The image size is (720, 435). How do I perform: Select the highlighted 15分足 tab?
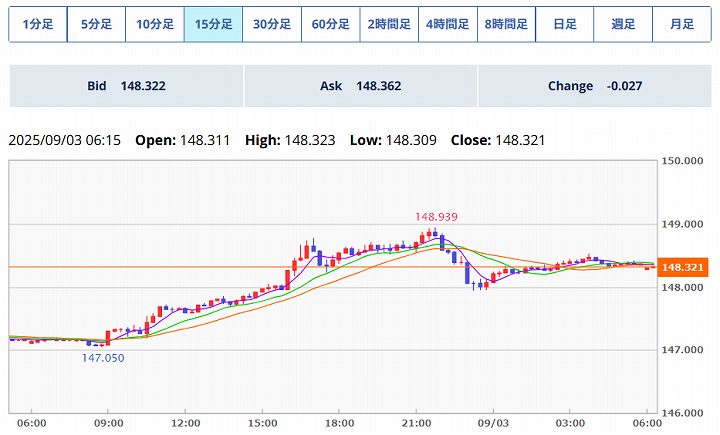point(214,24)
